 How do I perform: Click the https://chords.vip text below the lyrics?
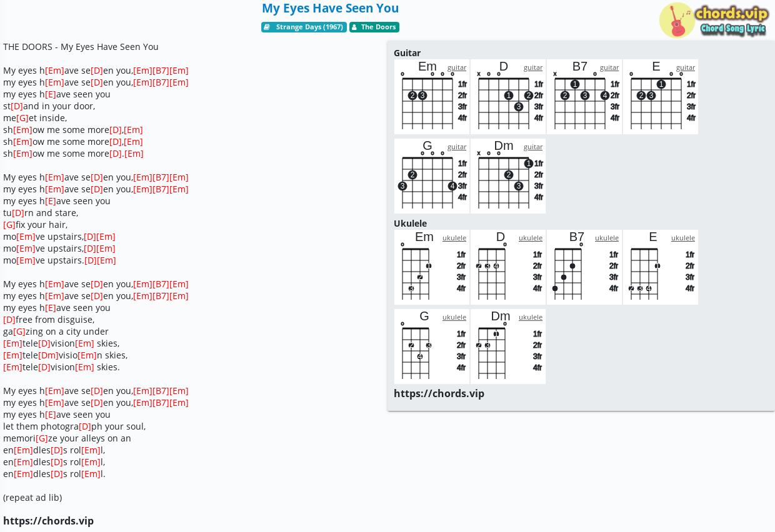[48, 521]
